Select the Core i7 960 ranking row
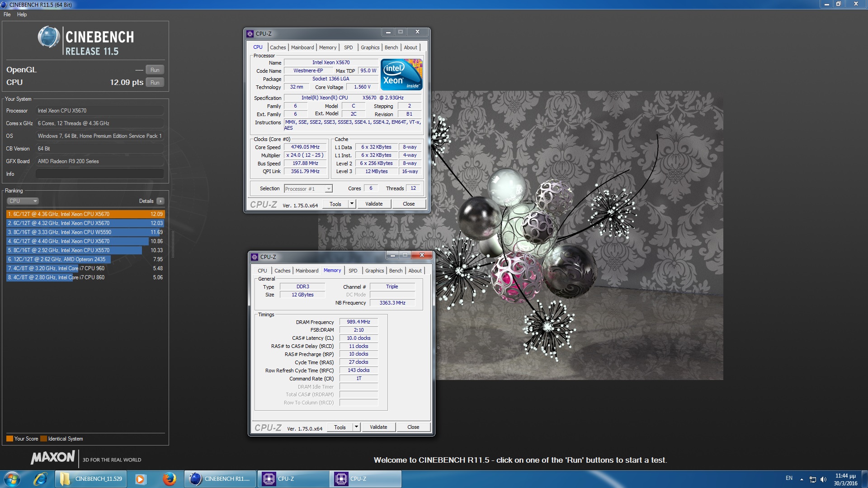This screenshot has height=488, width=868. click(x=85, y=268)
